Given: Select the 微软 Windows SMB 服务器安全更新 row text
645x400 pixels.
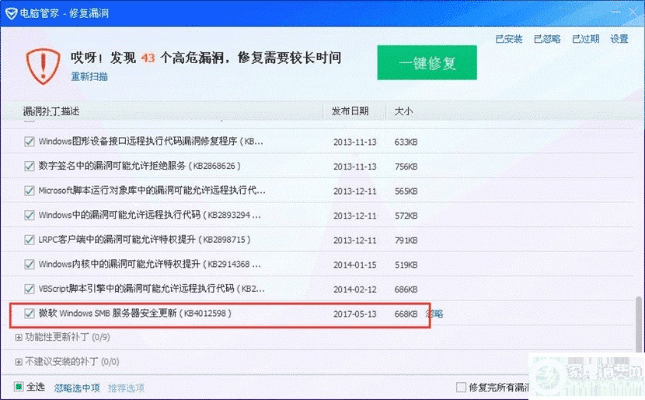Looking at the screenshot, I should 135,314.
